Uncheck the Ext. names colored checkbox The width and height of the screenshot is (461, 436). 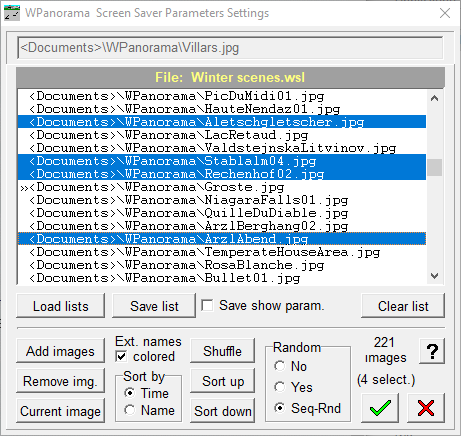point(121,357)
